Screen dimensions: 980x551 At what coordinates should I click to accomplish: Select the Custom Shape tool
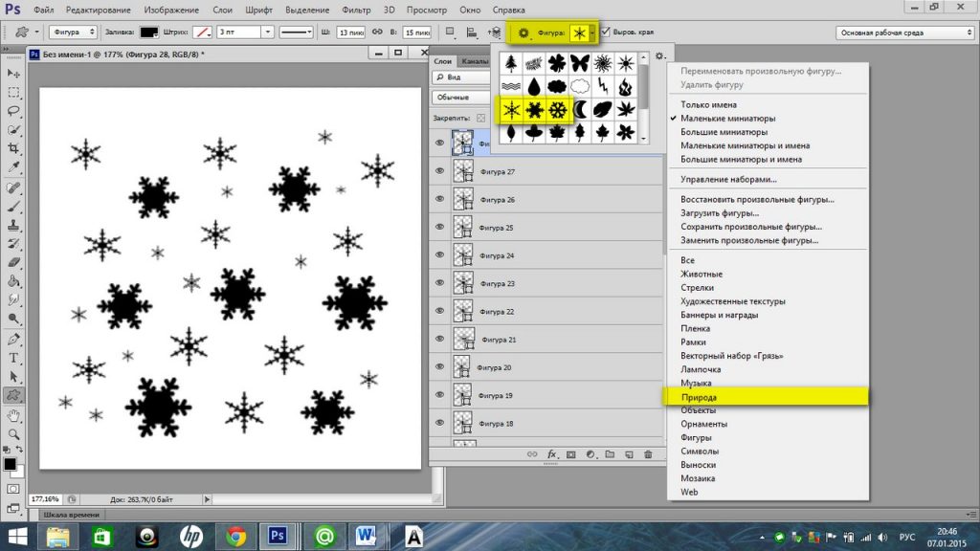(13, 395)
